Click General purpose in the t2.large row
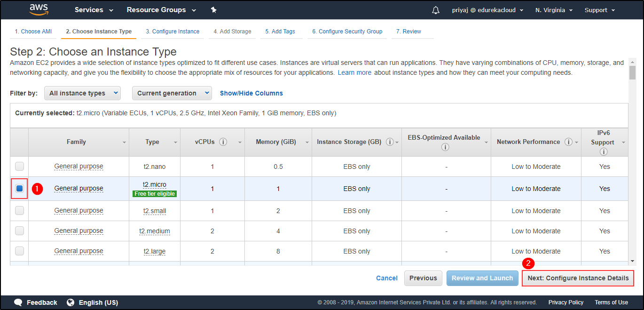 [x=79, y=251]
